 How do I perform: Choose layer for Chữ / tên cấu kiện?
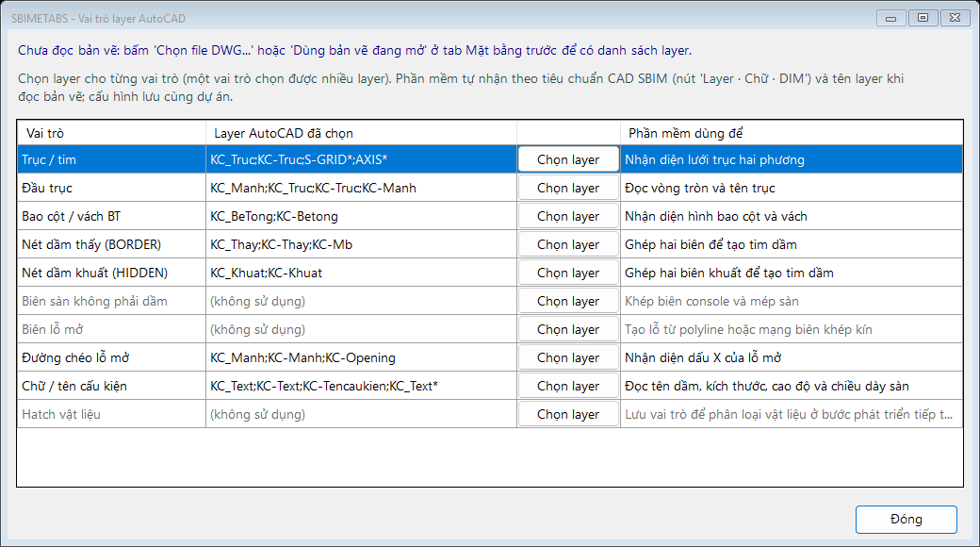tap(568, 386)
